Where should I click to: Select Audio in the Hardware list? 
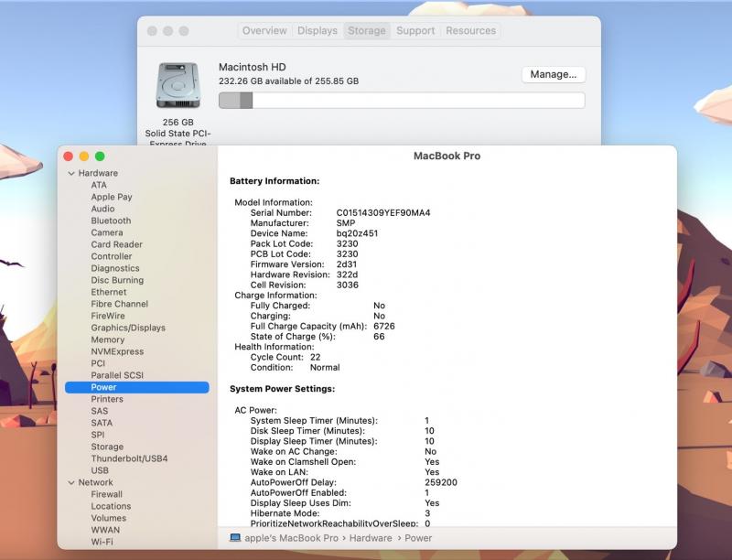coord(102,209)
